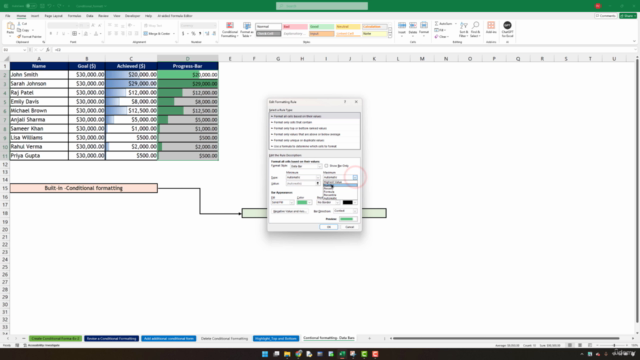Apply the Percent Style format

[193, 33]
